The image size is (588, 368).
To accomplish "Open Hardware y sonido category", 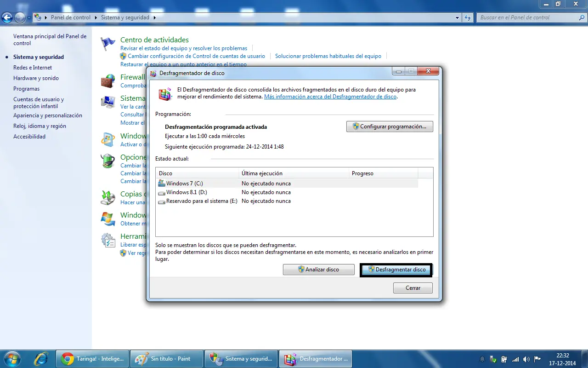I will point(36,78).
